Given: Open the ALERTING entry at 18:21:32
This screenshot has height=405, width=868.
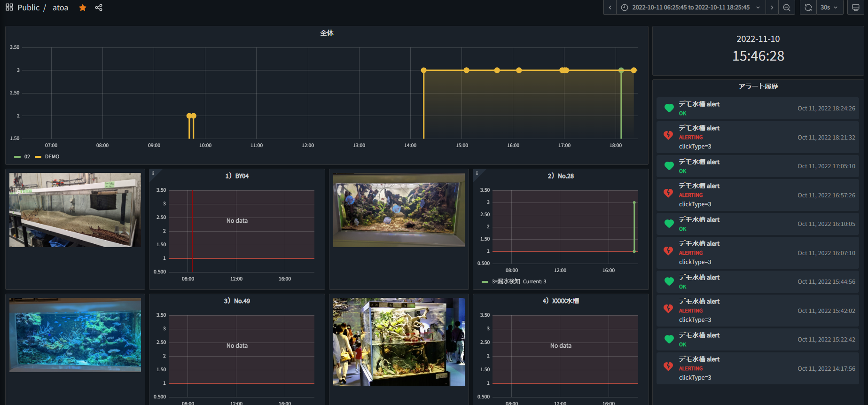Looking at the screenshot, I should coord(758,137).
